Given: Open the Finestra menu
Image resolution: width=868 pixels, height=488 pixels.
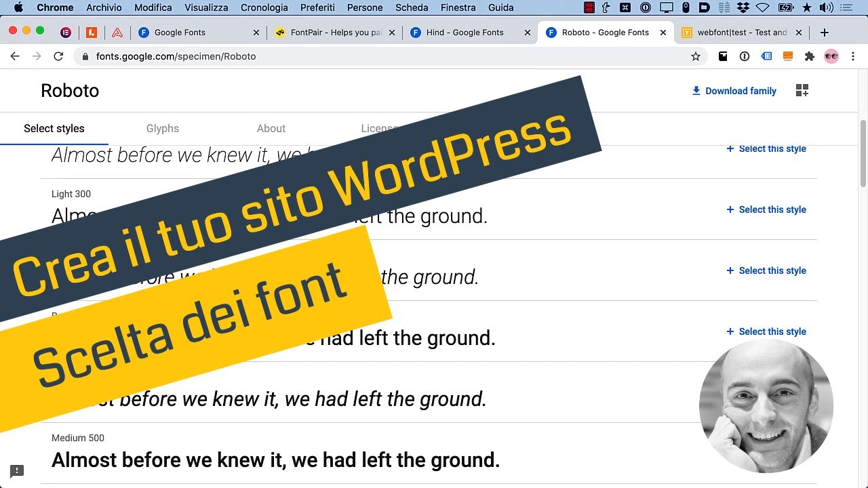Looking at the screenshot, I should (458, 7).
